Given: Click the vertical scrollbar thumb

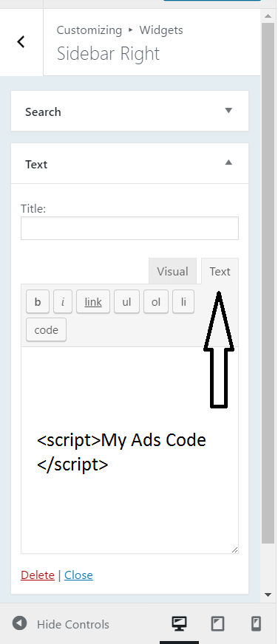Looking at the screenshot, I should tap(268, 284).
